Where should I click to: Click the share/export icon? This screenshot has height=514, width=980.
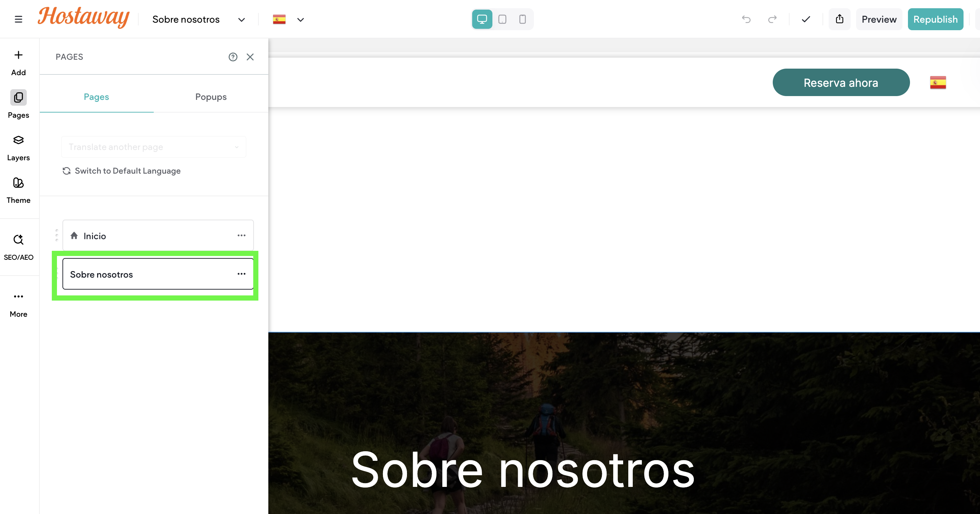[x=839, y=19]
